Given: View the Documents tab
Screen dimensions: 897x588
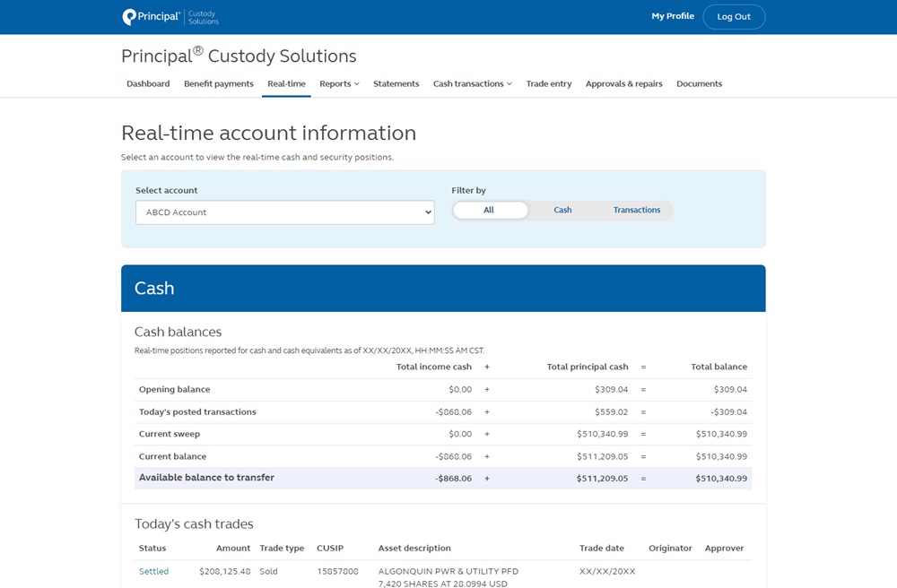Looking at the screenshot, I should 699,83.
